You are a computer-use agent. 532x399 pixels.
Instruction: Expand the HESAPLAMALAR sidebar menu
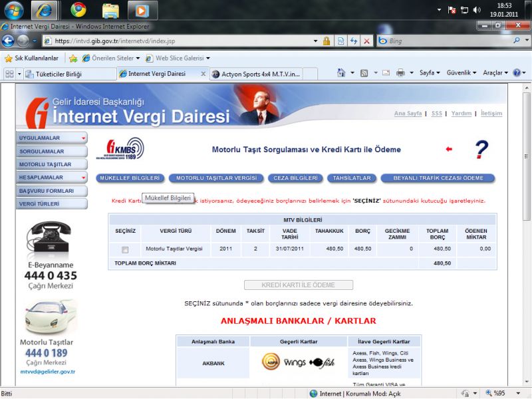coord(51,178)
